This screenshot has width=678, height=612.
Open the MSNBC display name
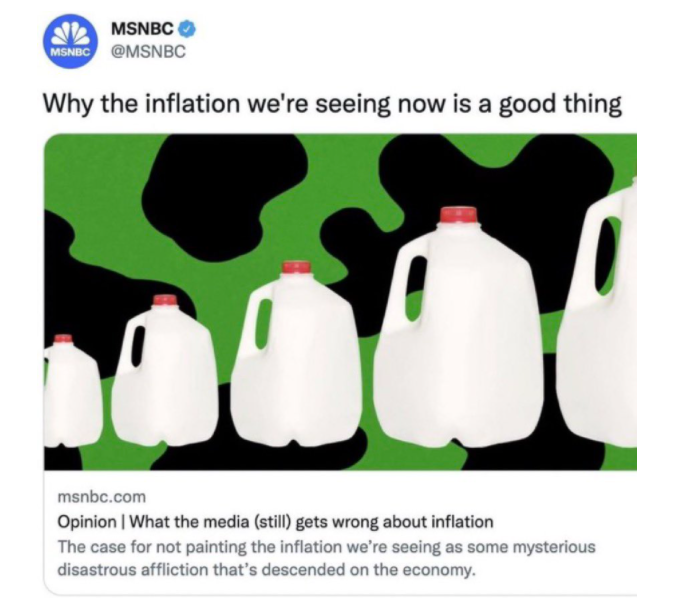142,29
